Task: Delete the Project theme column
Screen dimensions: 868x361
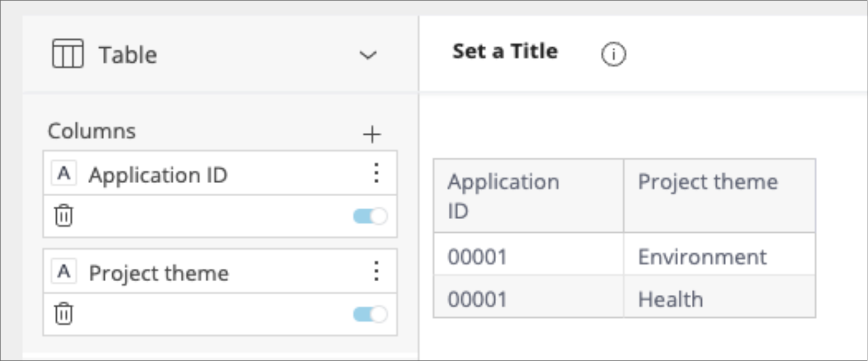Action: 63,313
